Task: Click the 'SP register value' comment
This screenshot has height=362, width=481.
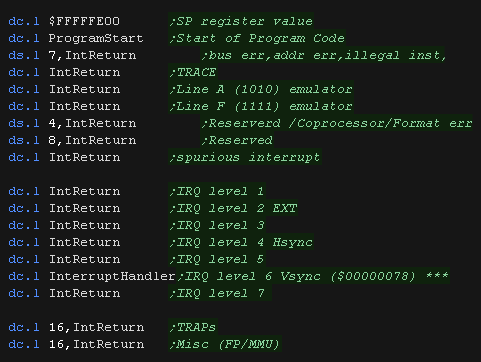Action: [x=241, y=21]
